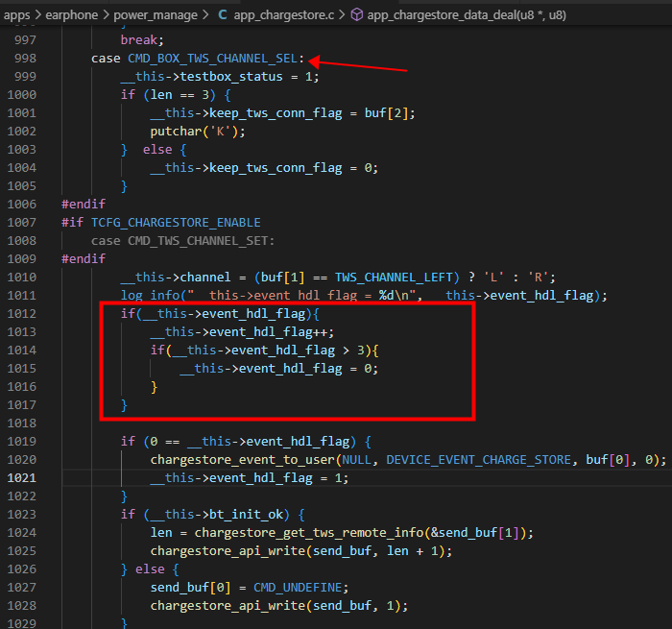The image size is (672, 629).
Task: Expand app_chargestore_data_deal symbol breadcrumb
Action: click(x=467, y=15)
